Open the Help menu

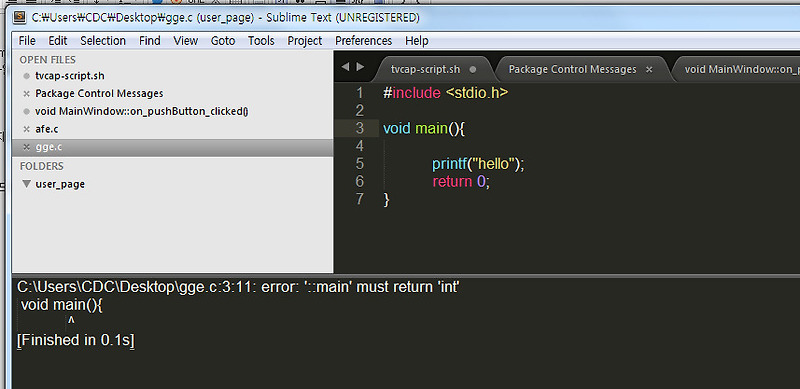click(417, 40)
